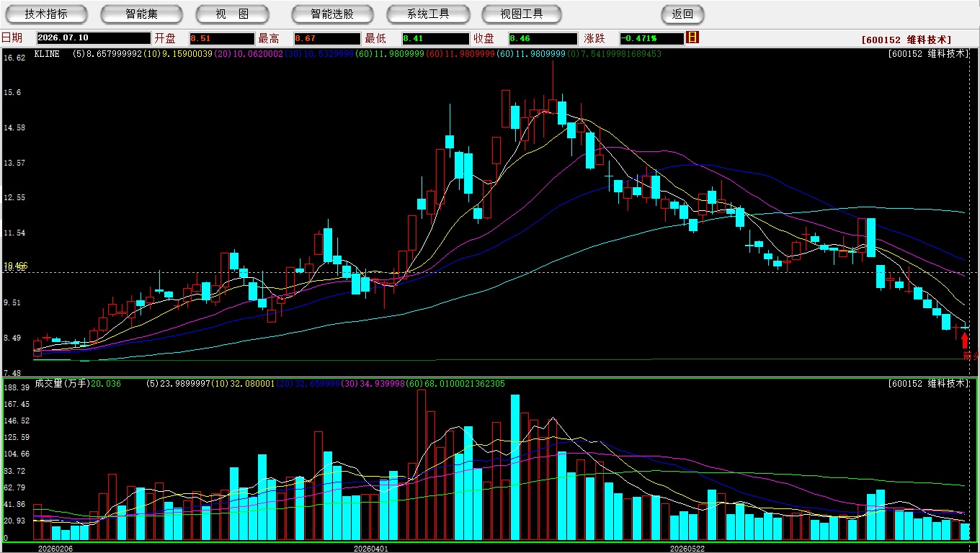Click the (5)8.657999992 moving average value
Screen dimensions: 980x553
[107, 53]
